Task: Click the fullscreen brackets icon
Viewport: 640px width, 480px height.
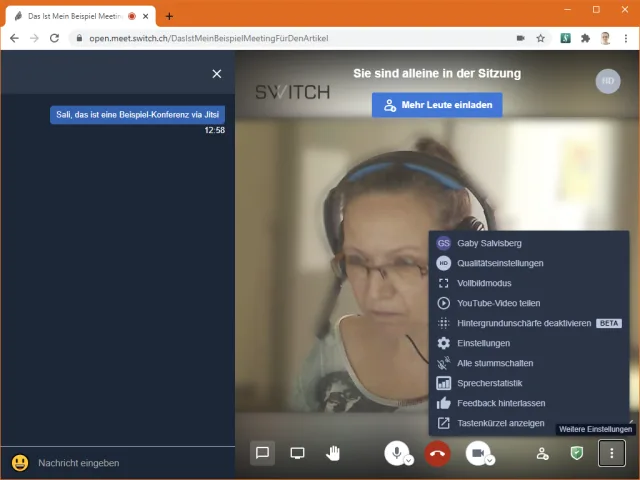Action: [443, 283]
